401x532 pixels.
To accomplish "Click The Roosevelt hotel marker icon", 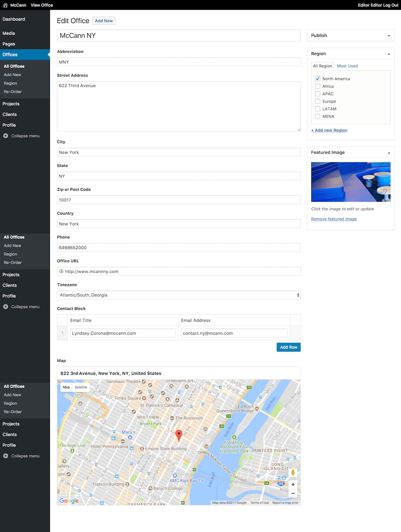I will point(172,418).
